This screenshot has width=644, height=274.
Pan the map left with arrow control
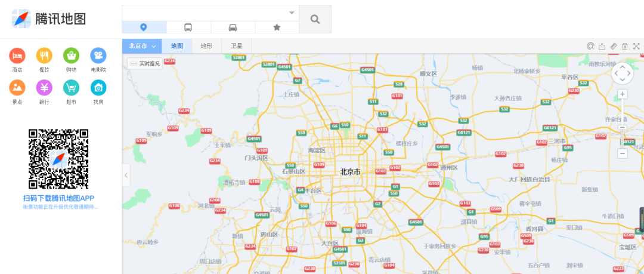pos(616,73)
